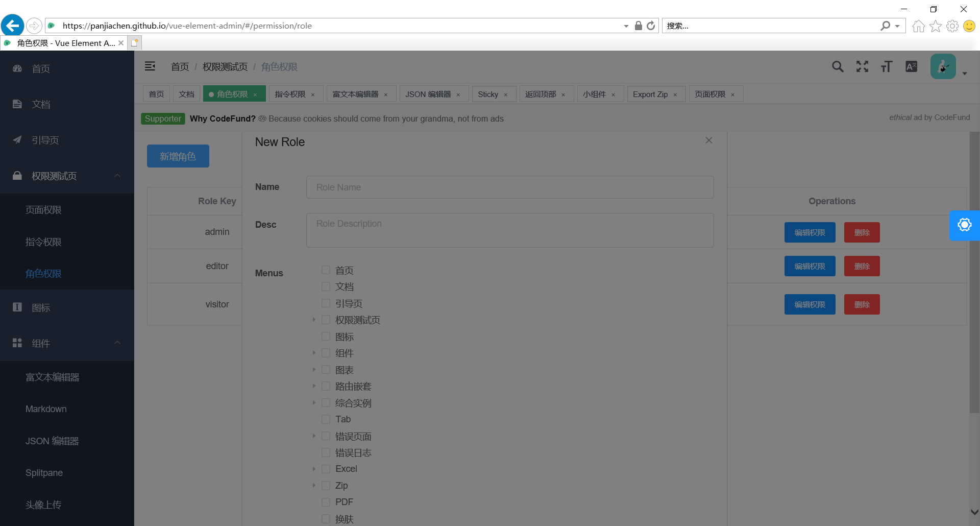Click the user avatar dropdown

coord(943,66)
